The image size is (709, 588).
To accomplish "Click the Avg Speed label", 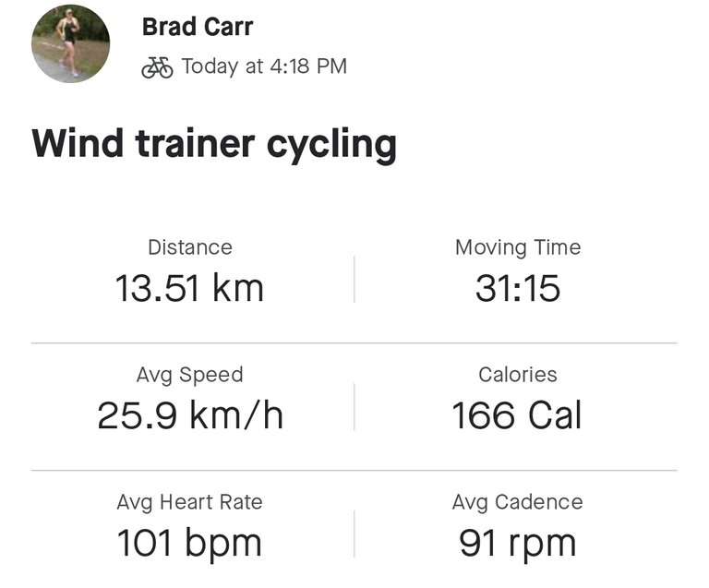I will click(190, 375).
